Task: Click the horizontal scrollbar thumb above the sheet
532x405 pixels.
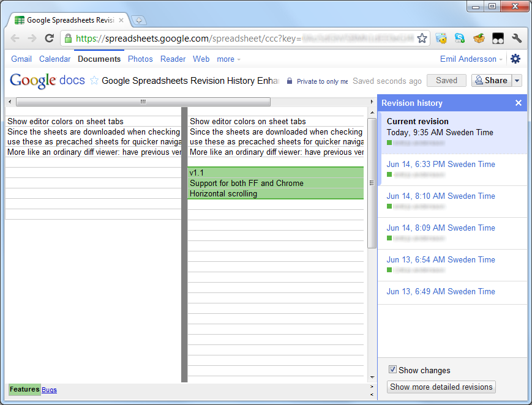Action: click(143, 102)
